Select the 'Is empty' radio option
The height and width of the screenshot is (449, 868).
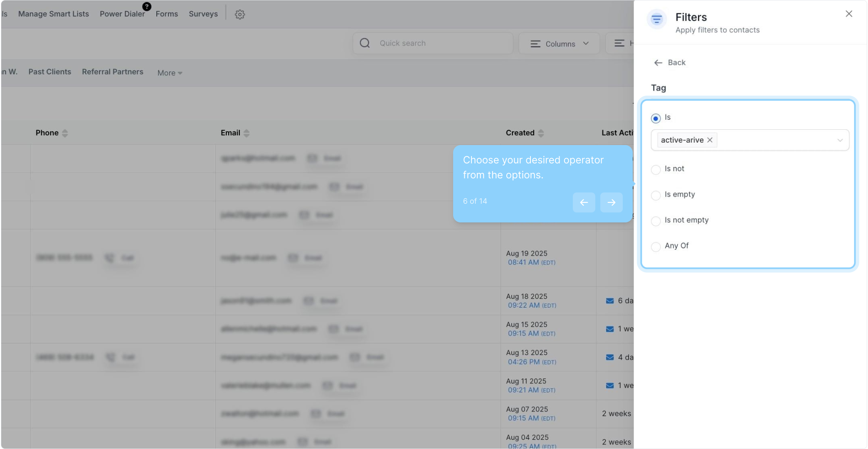tap(656, 195)
